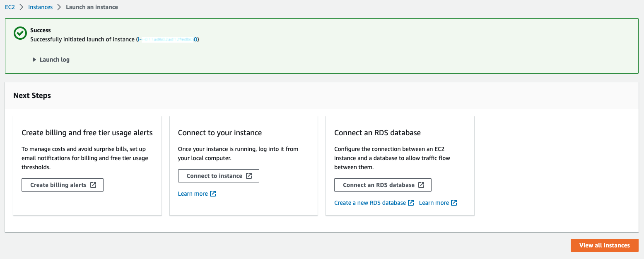Go to EC2 in the breadcrumb
This screenshot has height=259, width=644.
tap(10, 7)
